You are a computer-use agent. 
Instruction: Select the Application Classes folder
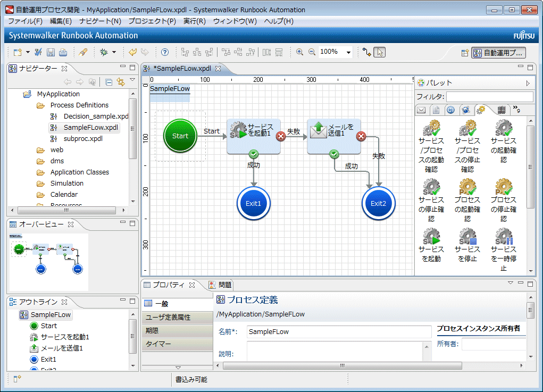[x=73, y=172]
